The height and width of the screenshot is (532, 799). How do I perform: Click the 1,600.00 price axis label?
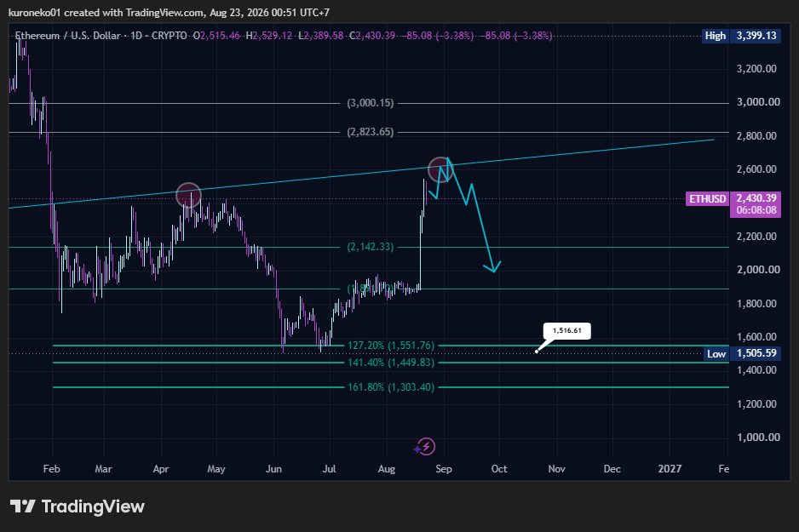[756, 336]
